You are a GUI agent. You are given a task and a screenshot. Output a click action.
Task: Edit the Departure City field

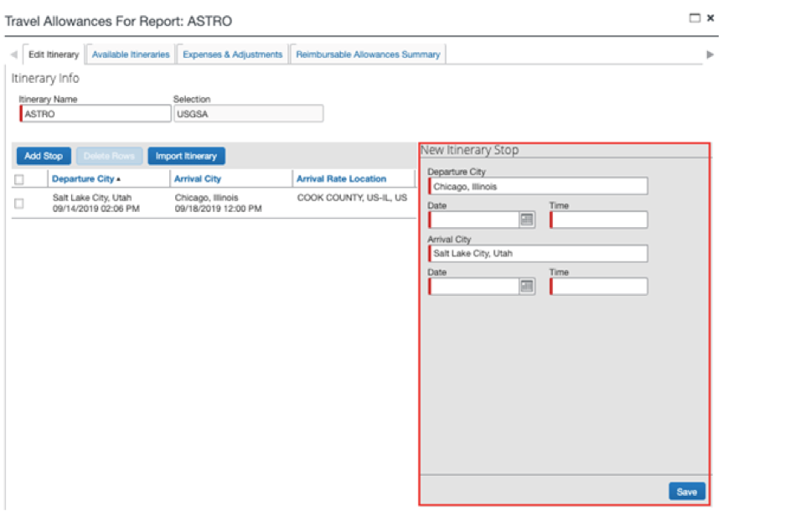(538, 186)
